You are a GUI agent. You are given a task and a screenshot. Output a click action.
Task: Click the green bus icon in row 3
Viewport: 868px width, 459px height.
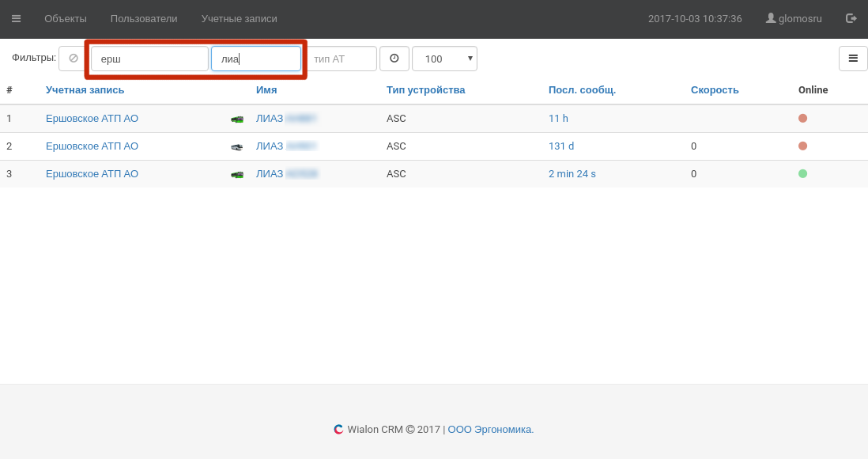(237, 174)
